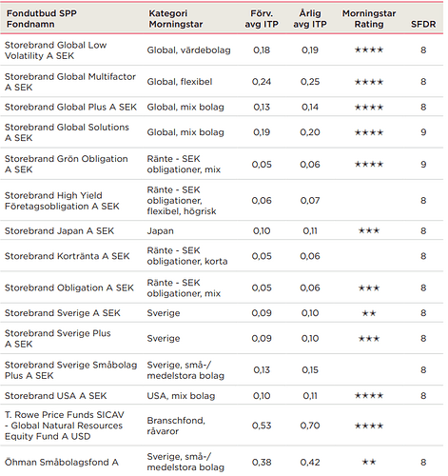
Task: Select Öhman Småbolagsfond A fund name
Action: point(62,463)
